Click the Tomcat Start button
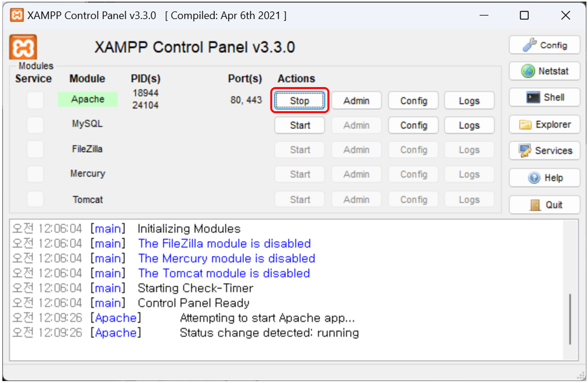 click(299, 199)
